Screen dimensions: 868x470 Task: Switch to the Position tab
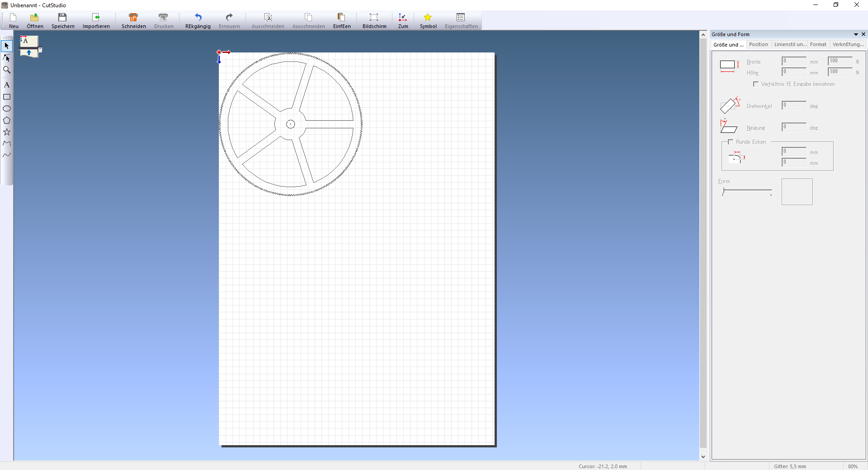(x=758, y=44)
